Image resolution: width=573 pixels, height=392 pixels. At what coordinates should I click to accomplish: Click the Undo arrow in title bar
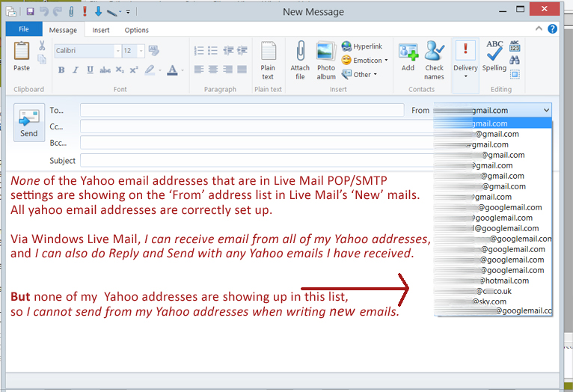click(44, 11)
